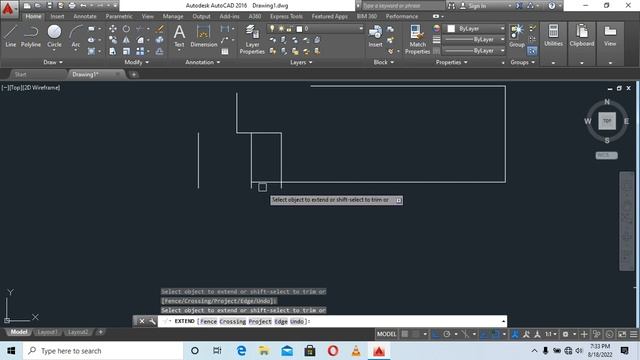Click the Match Properties tool
The width and height of the screenshot is (640, 360).
[x=417, y=39]
